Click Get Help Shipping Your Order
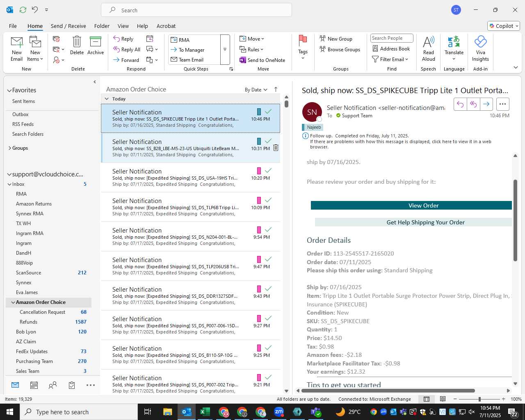Screen dimensions: 525x420 click(x=413, y=222)
